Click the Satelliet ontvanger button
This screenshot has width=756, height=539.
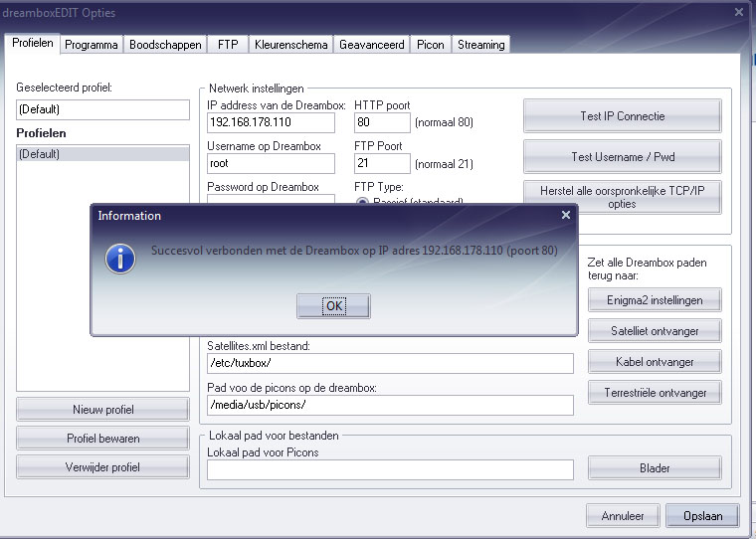coord(655,331)
